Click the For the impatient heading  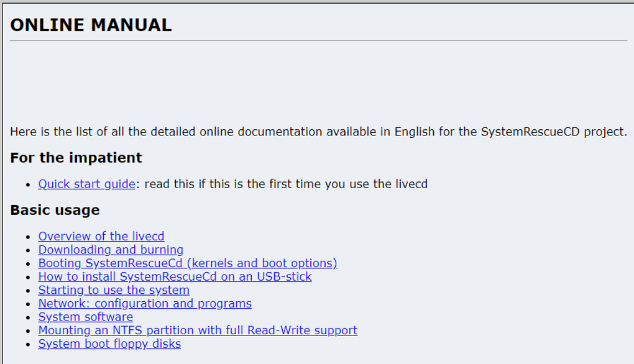[76, 158]
